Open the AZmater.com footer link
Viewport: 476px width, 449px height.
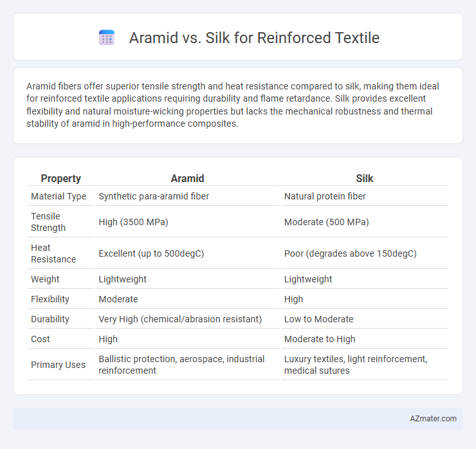(433, 419)
